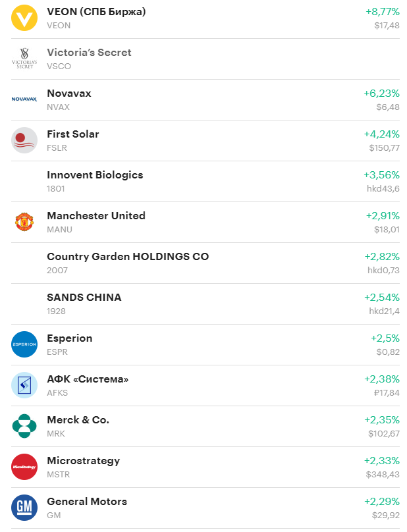Click the Novavax +6,23% change value
The image size is (407, 532).
coord(381,93)
